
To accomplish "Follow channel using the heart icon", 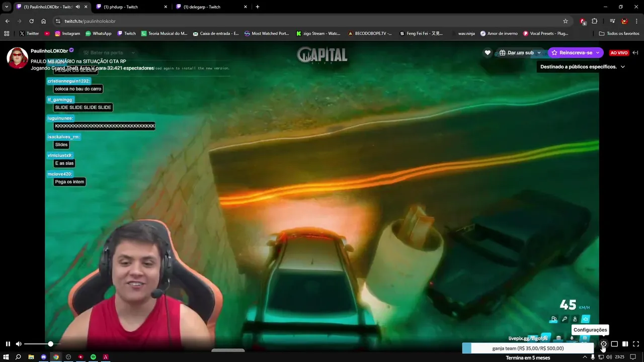I will (x=487, y=53).
